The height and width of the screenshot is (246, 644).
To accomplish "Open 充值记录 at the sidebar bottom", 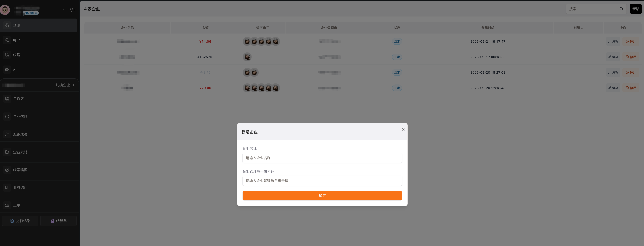I will pos(20,221).
